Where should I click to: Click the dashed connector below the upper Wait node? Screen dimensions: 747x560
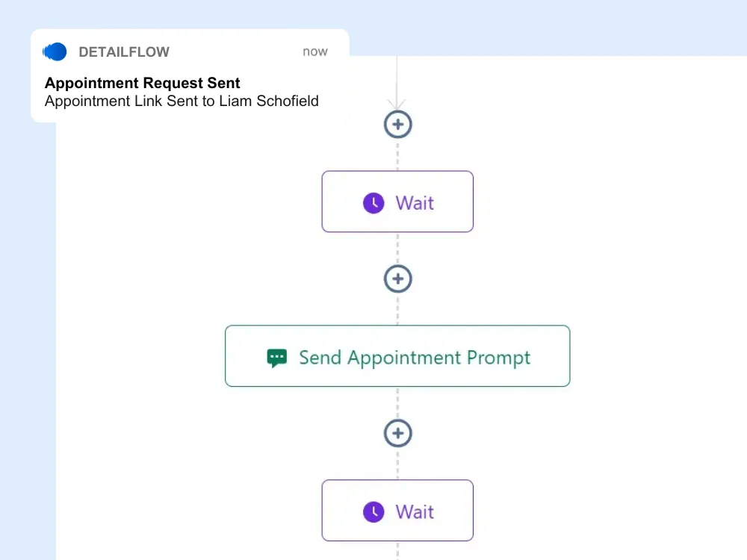[398, 248]
